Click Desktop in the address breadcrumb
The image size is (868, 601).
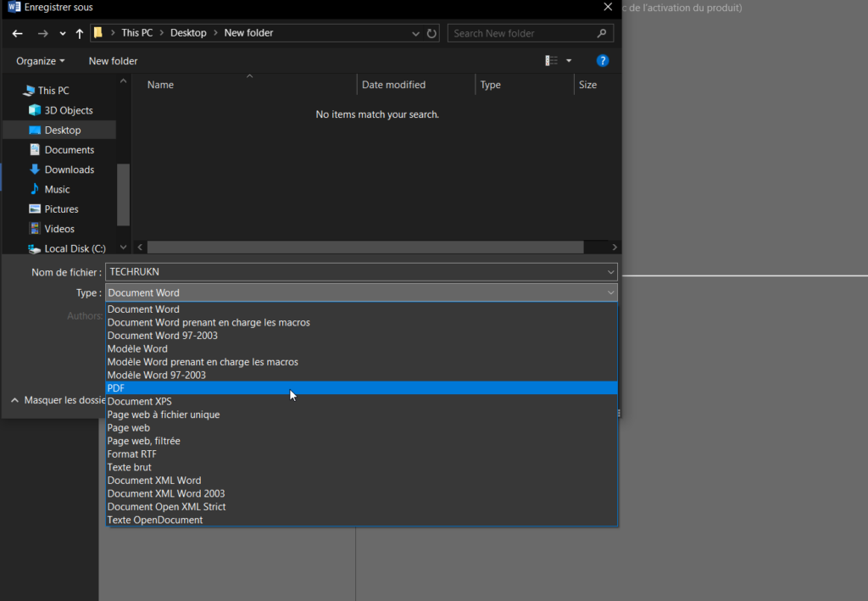point(188,33)
